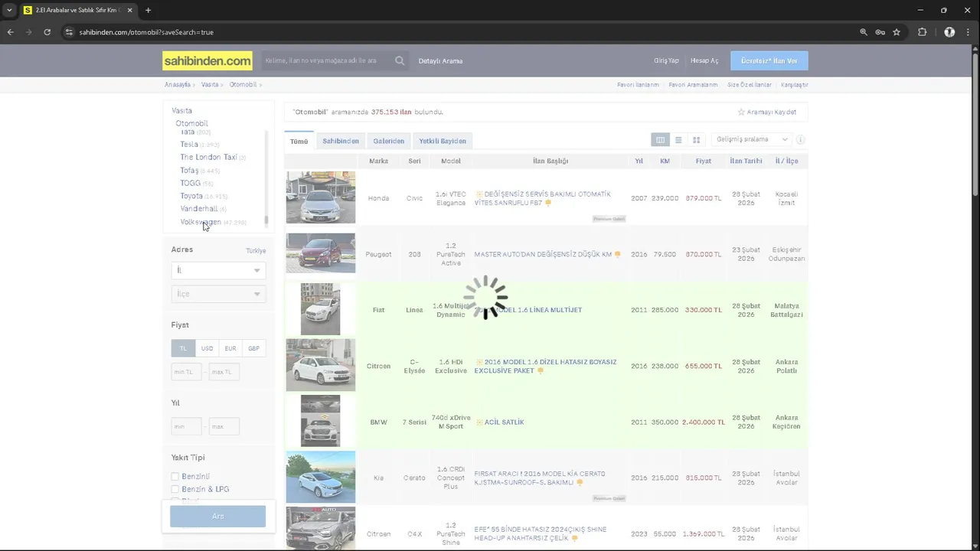Open the Favori İlanlarım link
The height and width of the screenshot is (551, 980).
pos(638,85)
